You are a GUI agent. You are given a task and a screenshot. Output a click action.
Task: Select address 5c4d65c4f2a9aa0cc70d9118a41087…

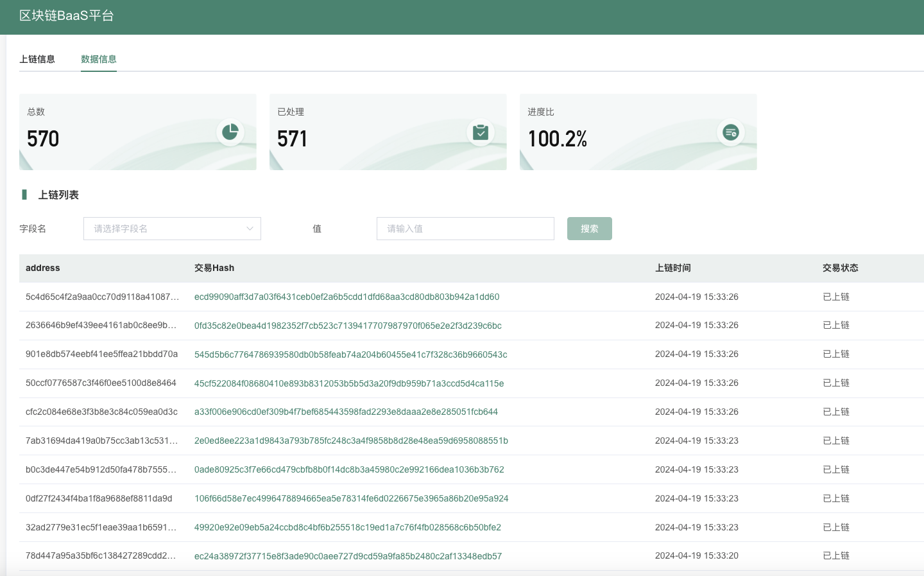pyautogui.click(x=102, y=297)
